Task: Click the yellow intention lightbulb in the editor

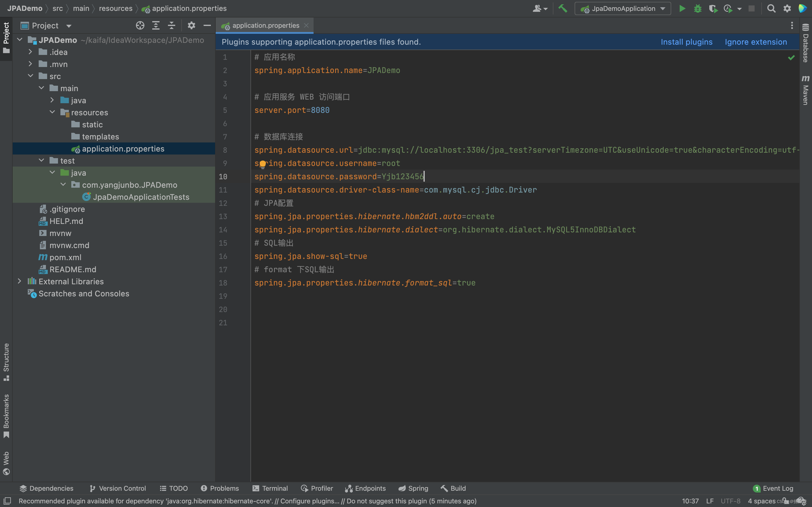Action: [263, 164]
